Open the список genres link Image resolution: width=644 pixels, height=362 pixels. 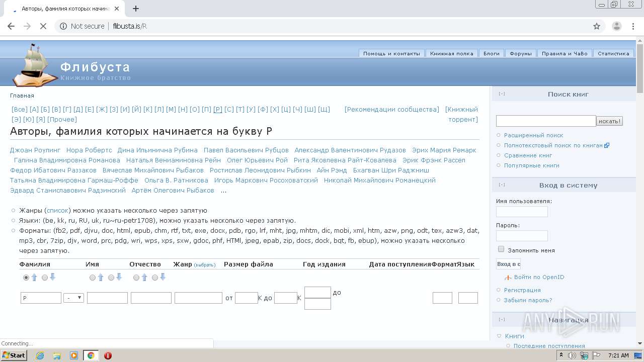click(x=57, y=210)
